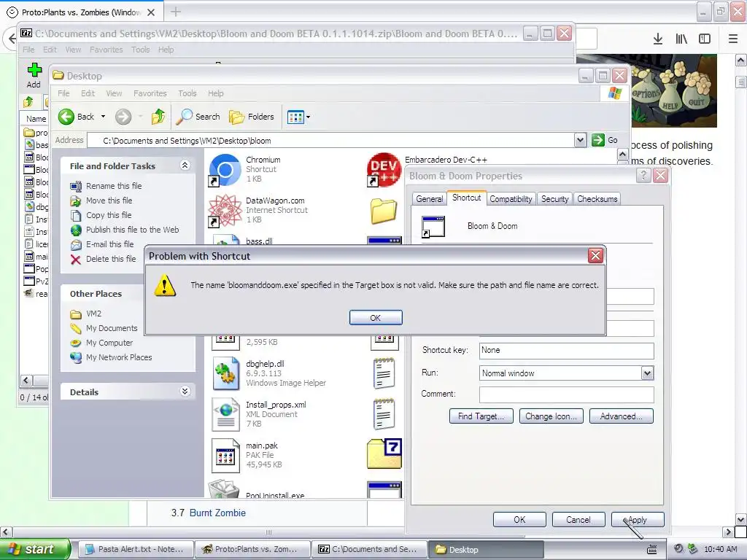Click the Advanced button in Properties

click(x=622, y=416)
